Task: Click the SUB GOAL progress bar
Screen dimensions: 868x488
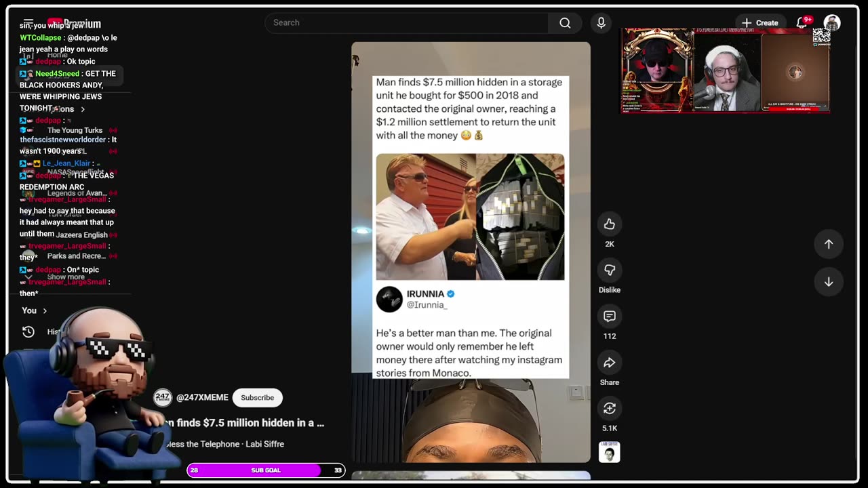Action: coord(266,470)
